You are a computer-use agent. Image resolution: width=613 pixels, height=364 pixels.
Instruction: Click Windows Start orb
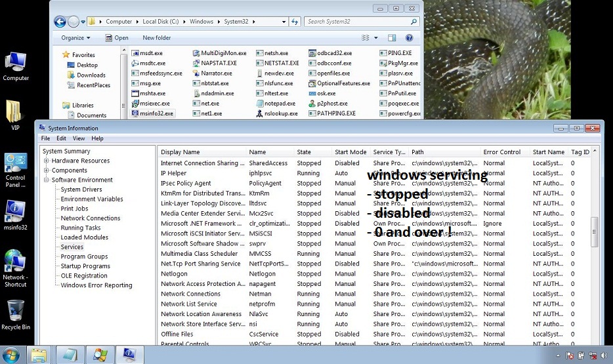pos(11,355)
